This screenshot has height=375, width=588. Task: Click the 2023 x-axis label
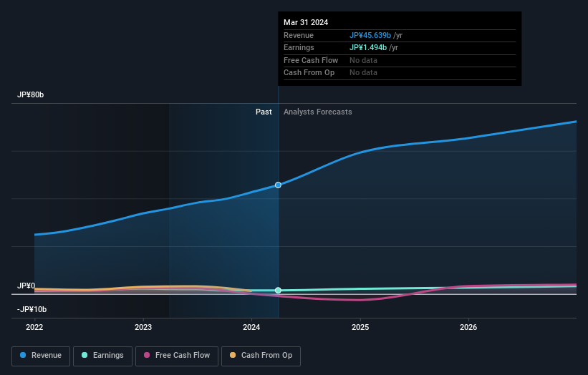143,327
